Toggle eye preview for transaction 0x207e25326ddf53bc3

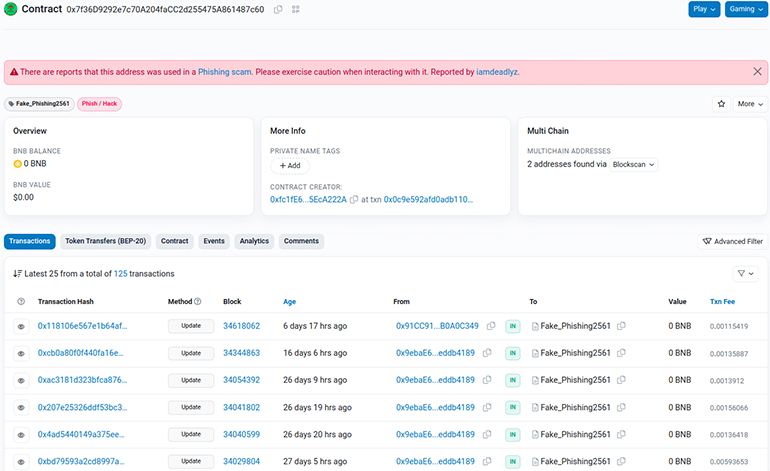[21, 407]
